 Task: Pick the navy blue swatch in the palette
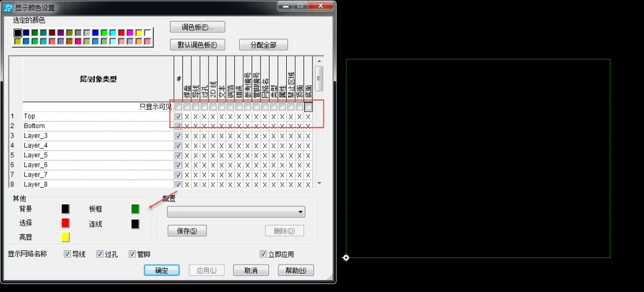click(x=26, y=32)
